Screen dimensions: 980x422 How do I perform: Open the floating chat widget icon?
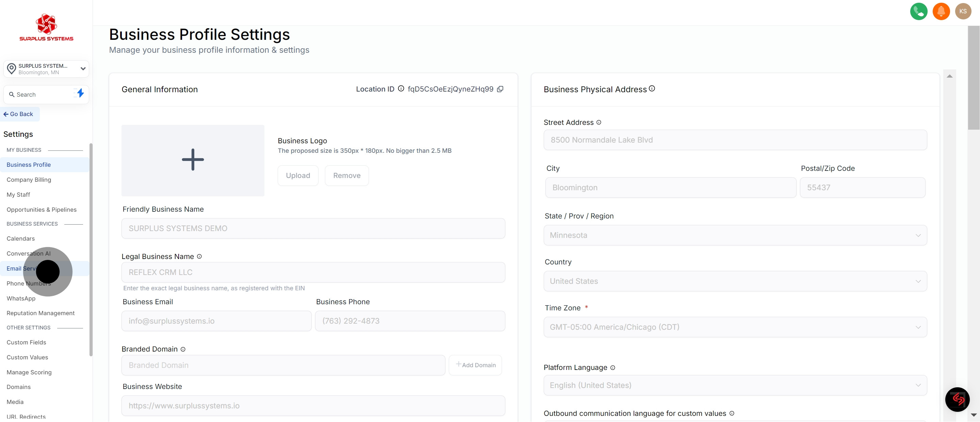pos(957,400)
